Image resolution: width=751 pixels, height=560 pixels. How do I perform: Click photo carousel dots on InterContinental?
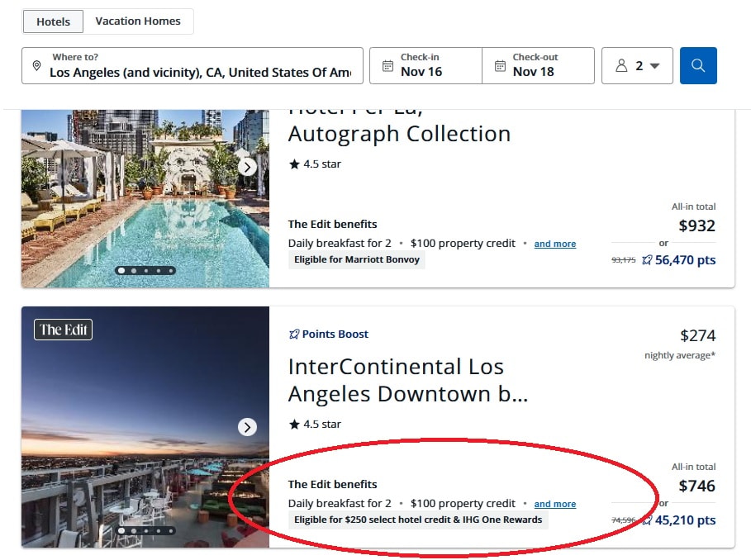click(145, 531)
